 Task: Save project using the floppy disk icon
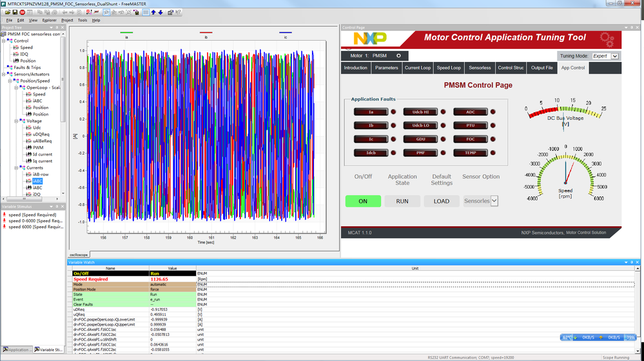[15, 12]
